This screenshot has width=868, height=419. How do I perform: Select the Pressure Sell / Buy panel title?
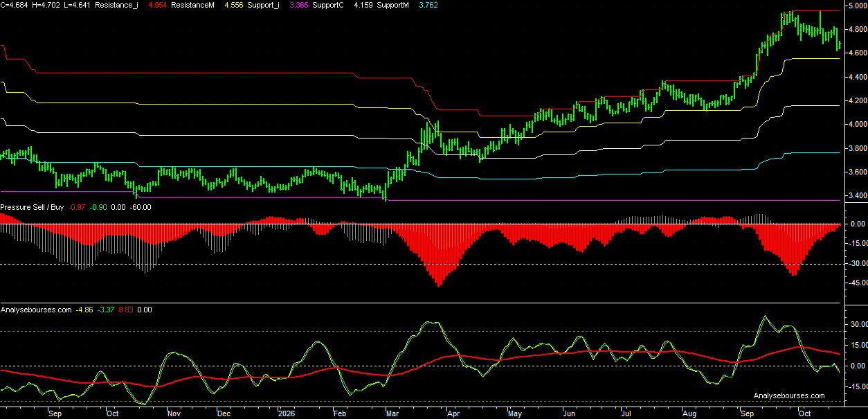[x=33, y=207]
